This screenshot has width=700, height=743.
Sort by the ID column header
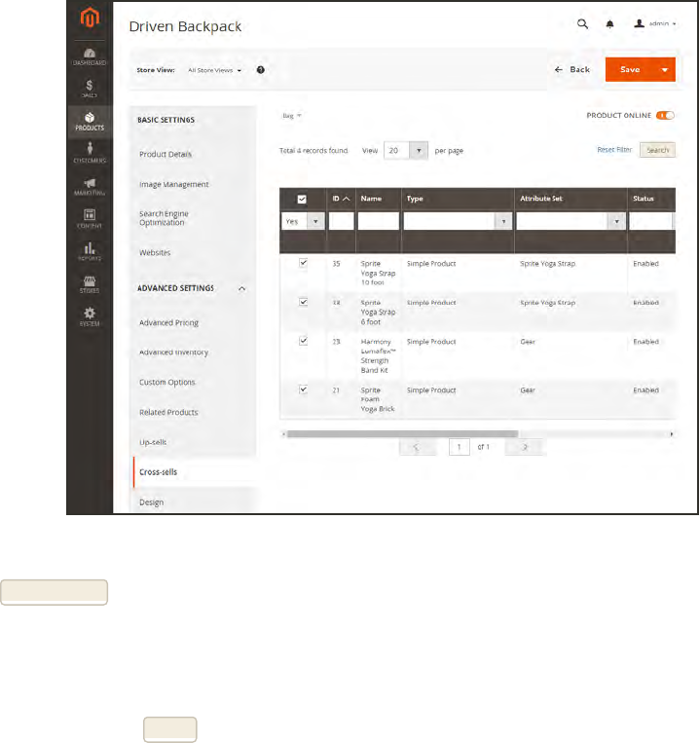click(x=341, y=199)
